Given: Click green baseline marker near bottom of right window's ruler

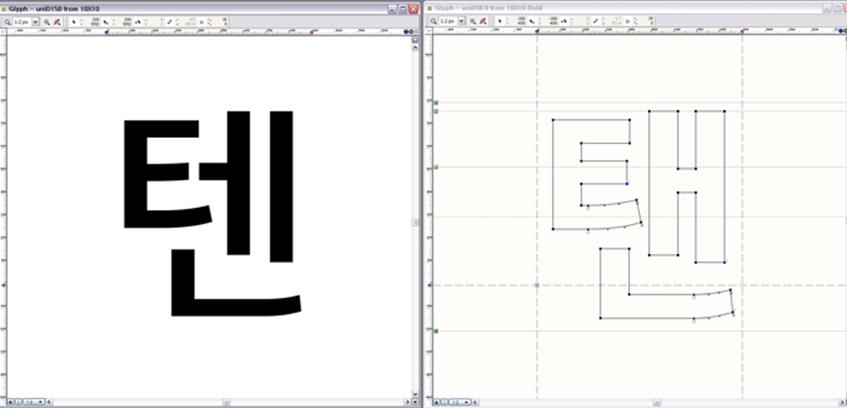Looking at the screenshot, I should [436, 330].
